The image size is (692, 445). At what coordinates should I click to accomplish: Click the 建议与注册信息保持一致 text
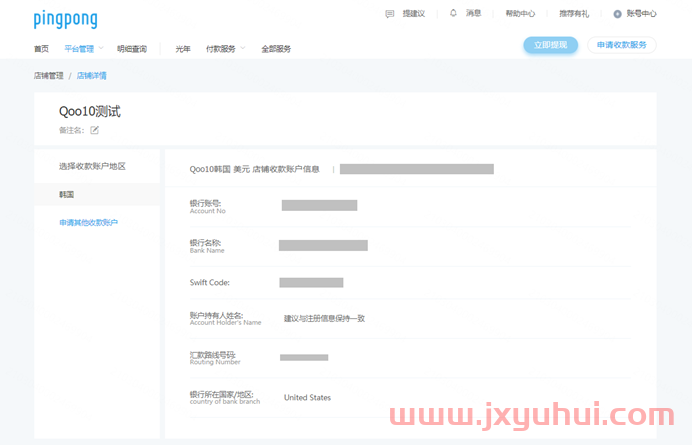pos(324,318)
